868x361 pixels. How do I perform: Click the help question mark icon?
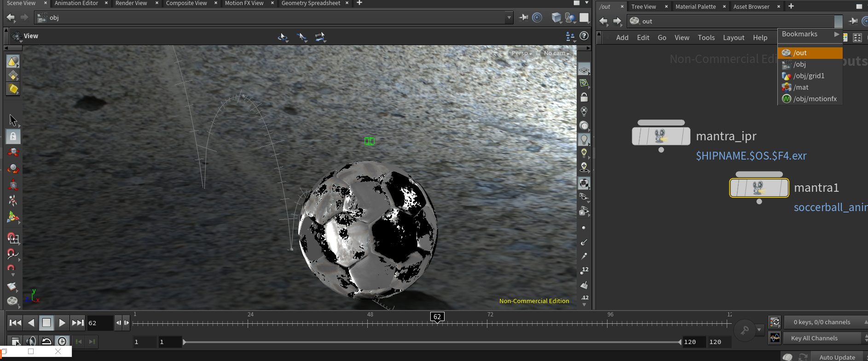pyautogui.click(x=584, y=36)
